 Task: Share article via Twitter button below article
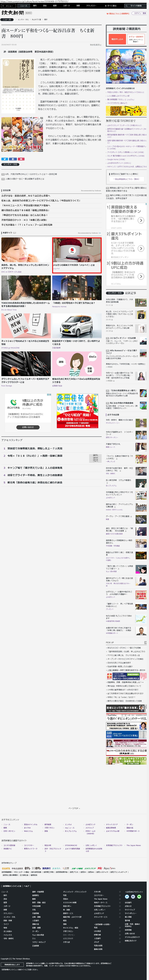(5, 159)
